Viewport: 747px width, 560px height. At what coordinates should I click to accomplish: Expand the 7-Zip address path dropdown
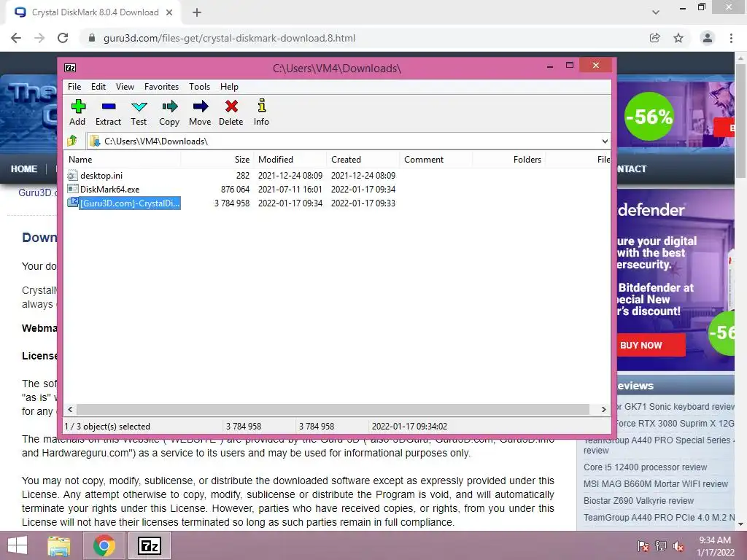point(605,141)
